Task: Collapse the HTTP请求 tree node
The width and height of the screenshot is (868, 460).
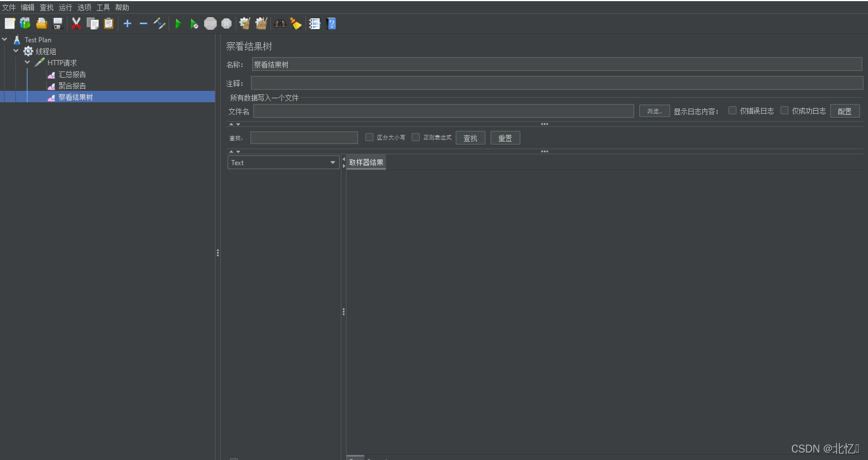Action: [x=27, y=62]
